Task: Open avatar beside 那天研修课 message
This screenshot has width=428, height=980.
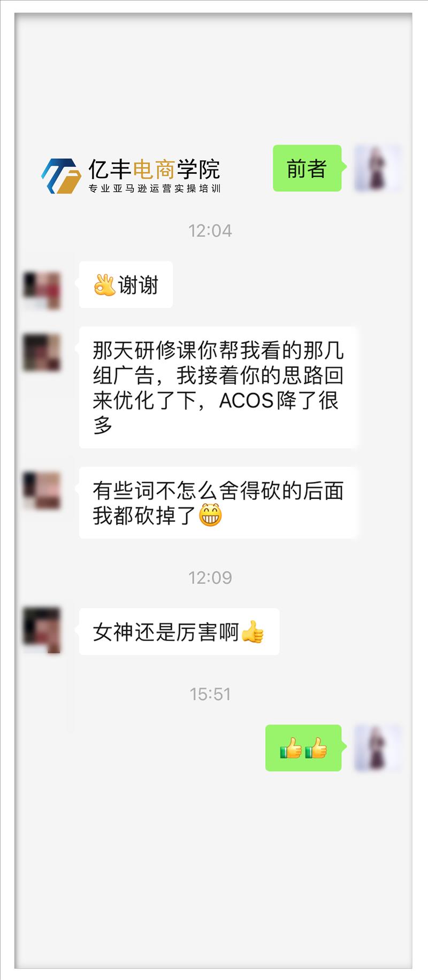Action: (42, 352)
